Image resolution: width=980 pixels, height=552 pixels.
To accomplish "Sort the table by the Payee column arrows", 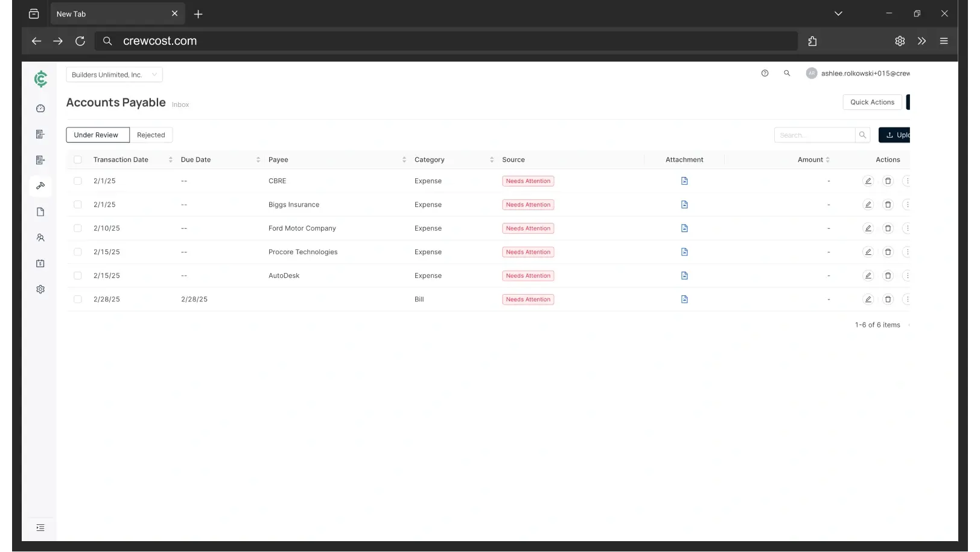I will 404,159.
